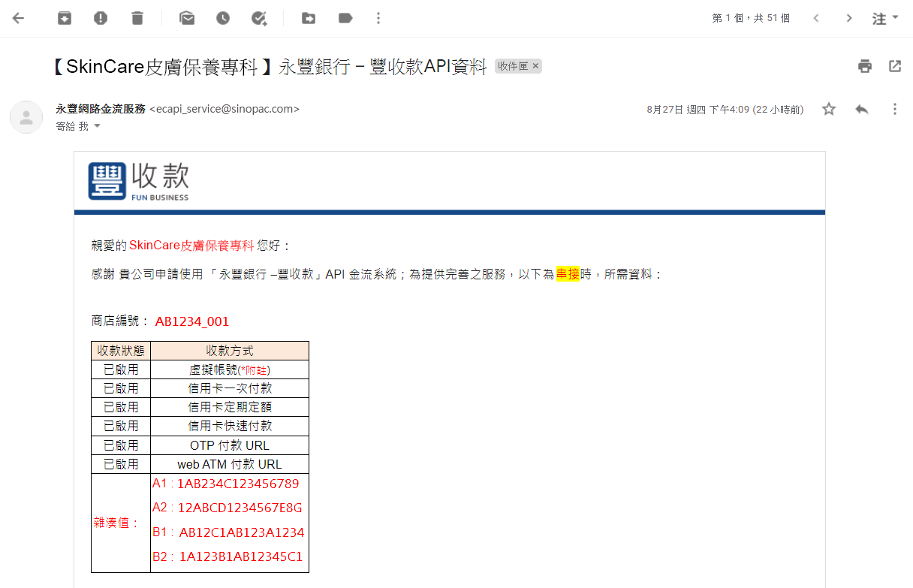913x588 pixels.
Task: Click sender address ecapi_service@sinopac.com
Action: pos(224,109)
